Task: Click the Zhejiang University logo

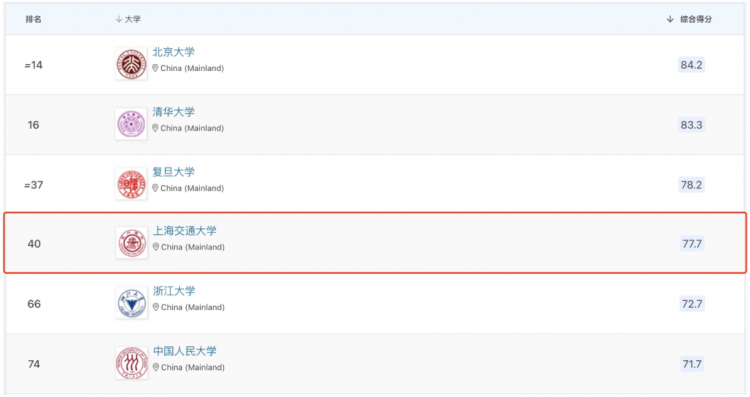Action: (x=132, y=303)
